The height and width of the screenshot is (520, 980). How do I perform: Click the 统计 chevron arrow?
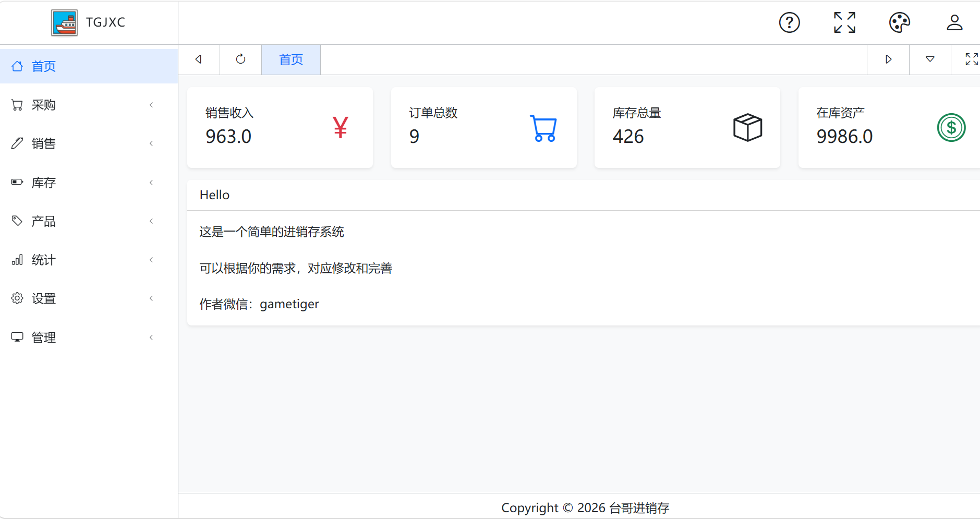pos(151,260)
